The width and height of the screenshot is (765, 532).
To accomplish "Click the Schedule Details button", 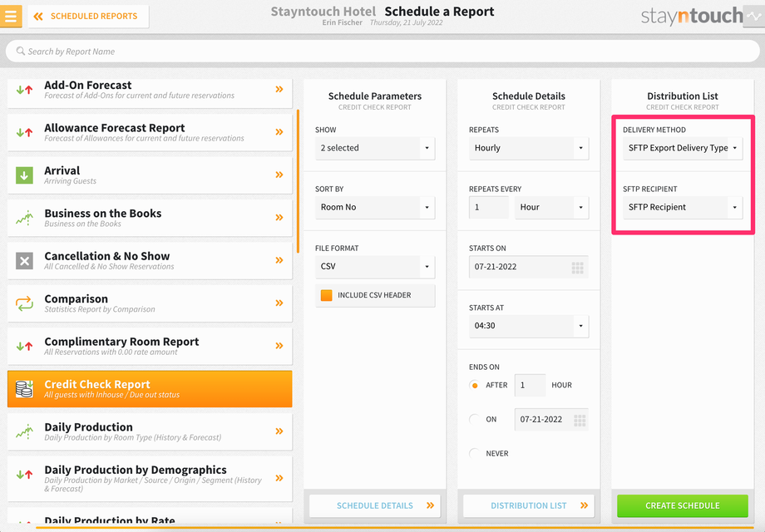I will click(375, 505).
